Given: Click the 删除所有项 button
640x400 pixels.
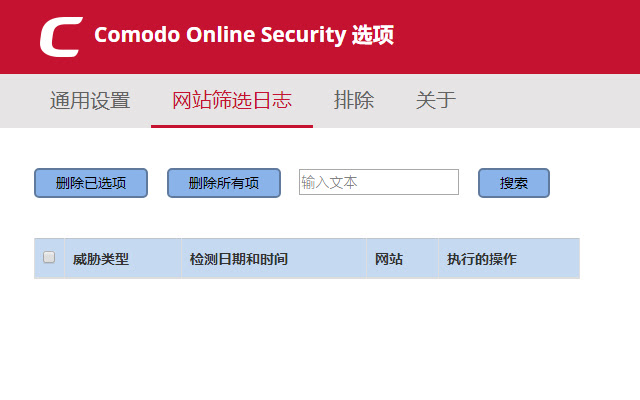Looking at the screenshot, I should pos(224,183).
